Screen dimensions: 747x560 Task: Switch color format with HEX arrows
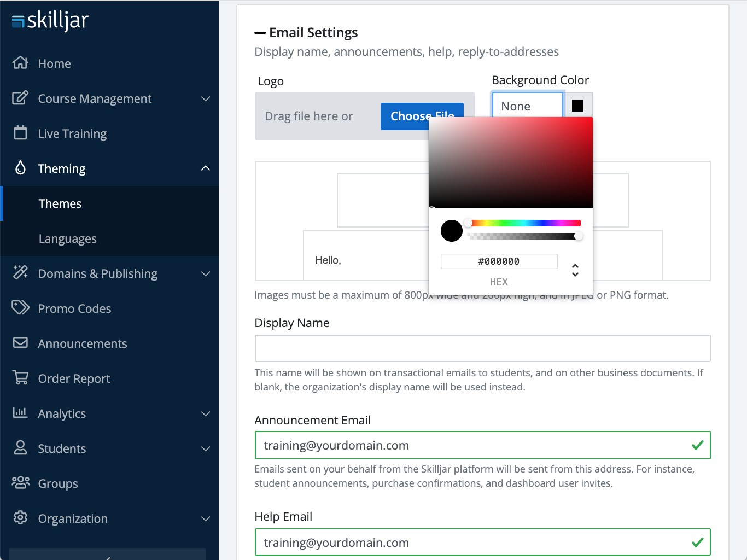[x=575, y=270]
